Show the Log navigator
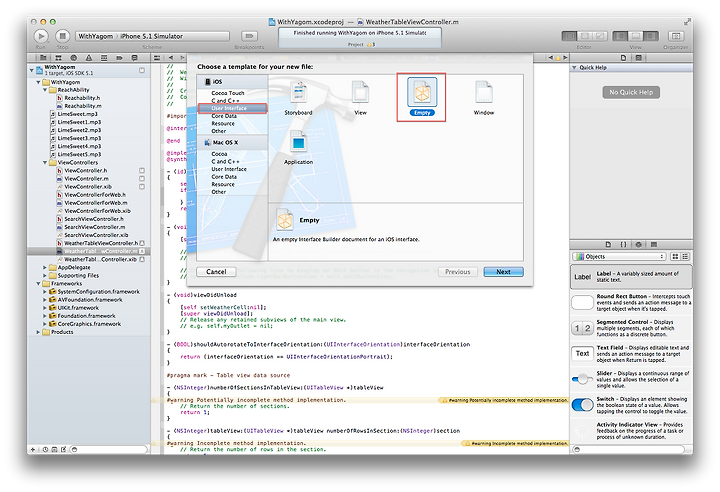Viewport: 720px width, 492px height. pyautogui.click(x=135, y=58)
